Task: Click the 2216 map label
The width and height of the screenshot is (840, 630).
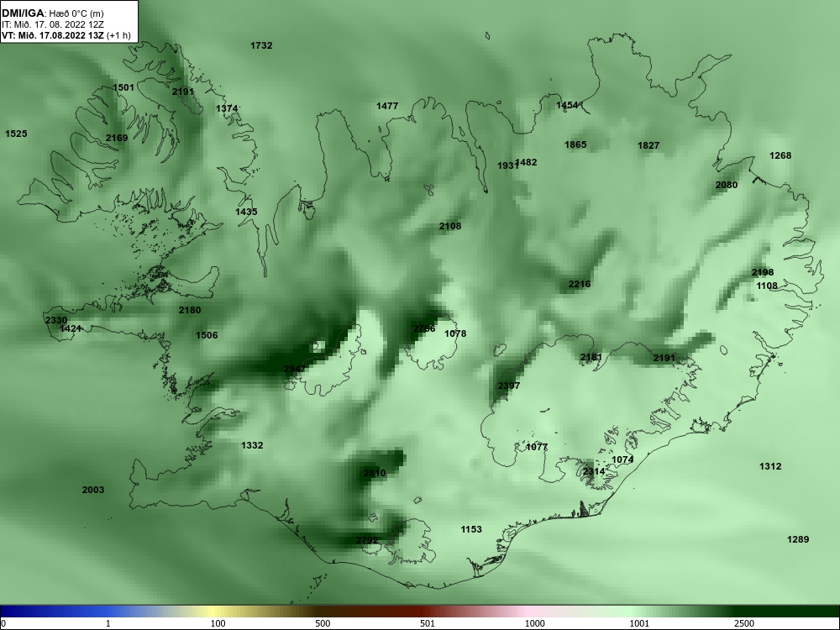Action: [x=580, y=284]
